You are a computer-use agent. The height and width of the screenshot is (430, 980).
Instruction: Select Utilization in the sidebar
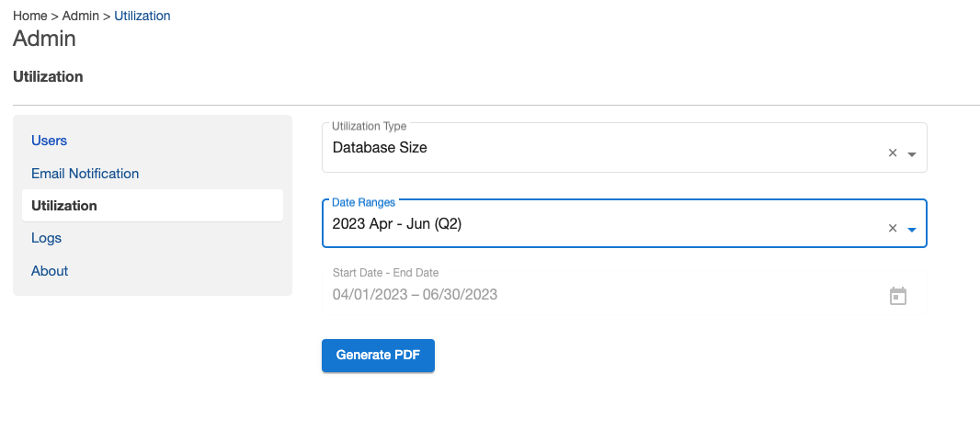[x=64, y=206]
